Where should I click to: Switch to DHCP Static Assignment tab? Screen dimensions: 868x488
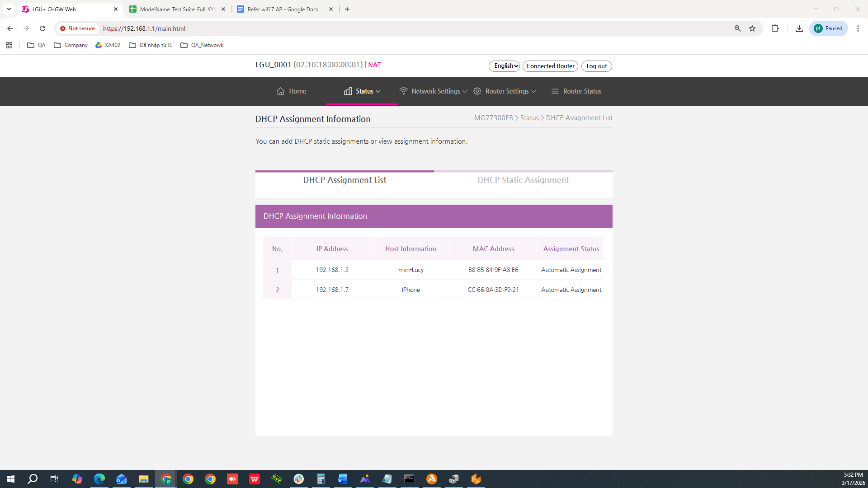(523, 180)
